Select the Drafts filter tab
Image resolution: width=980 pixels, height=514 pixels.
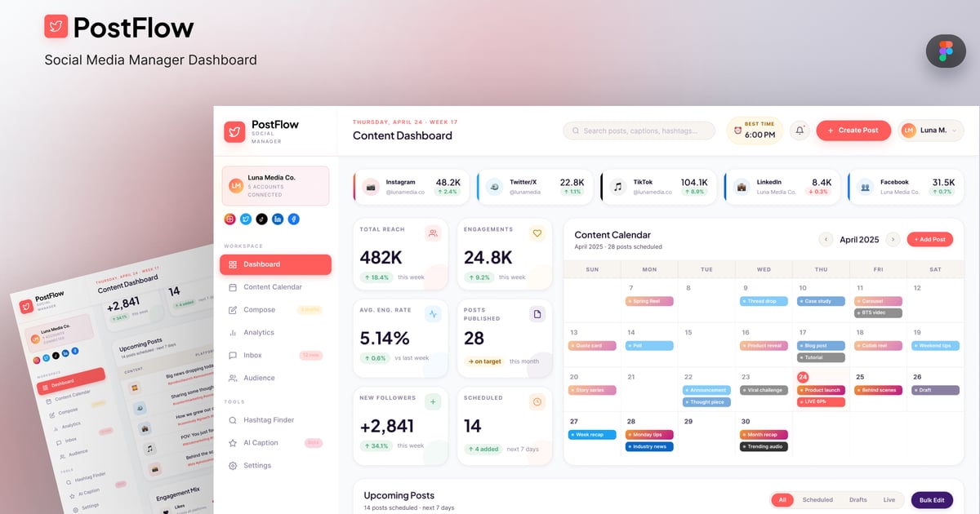(858, 500)
